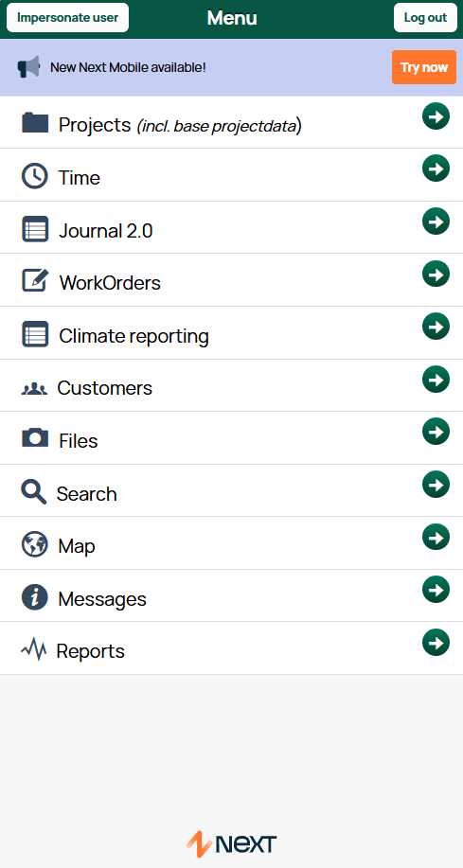
Task: Open the Messages menu item
Action: [231, 595]
